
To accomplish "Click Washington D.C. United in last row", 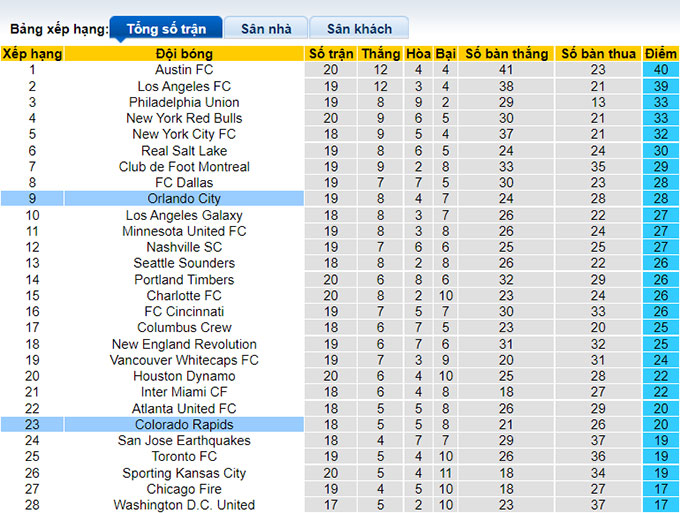I will (184, 505).
